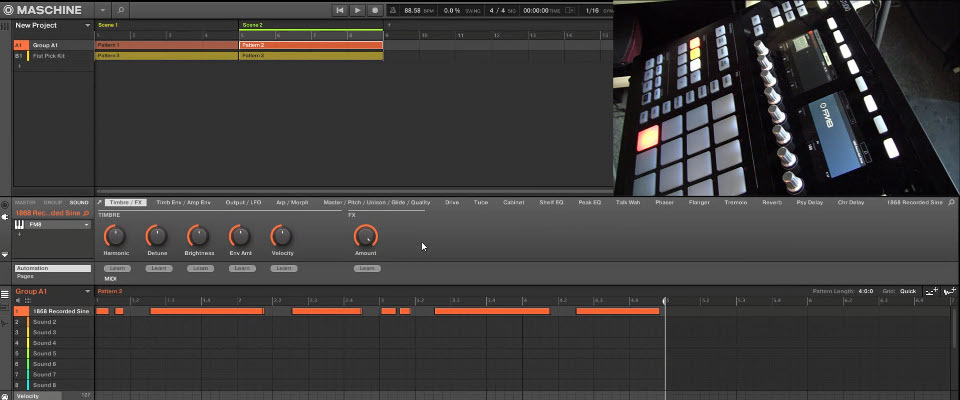This screenshot has height=400, width=960.
Task: Select Pattern 1 clip in Group A1
Action: click(x=167, y=45)
